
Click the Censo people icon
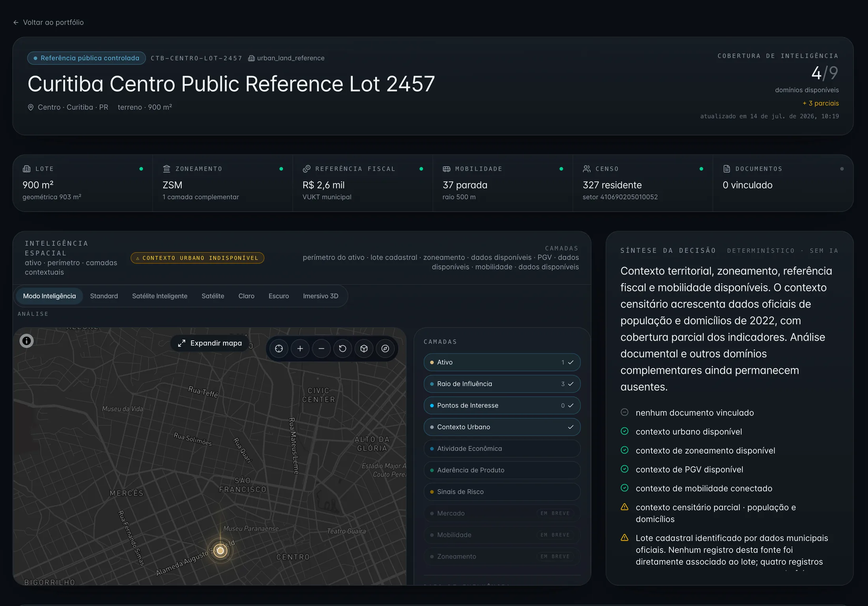587,169
